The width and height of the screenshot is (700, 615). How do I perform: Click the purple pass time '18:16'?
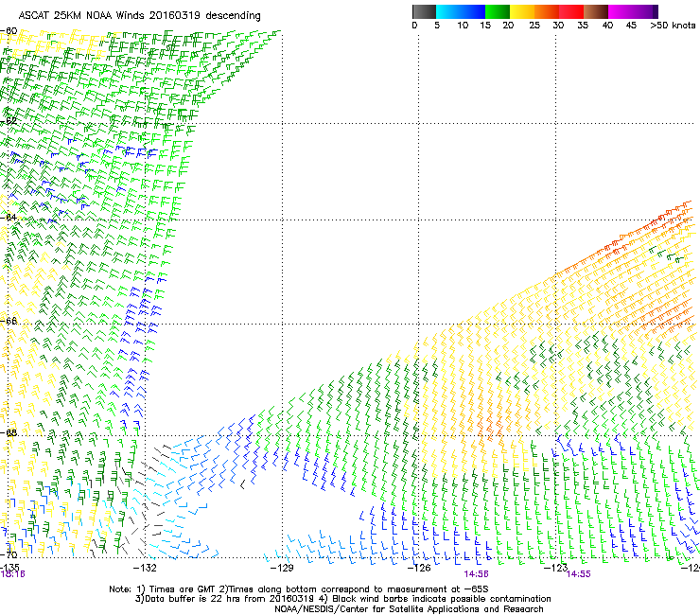tap(12, 574)
